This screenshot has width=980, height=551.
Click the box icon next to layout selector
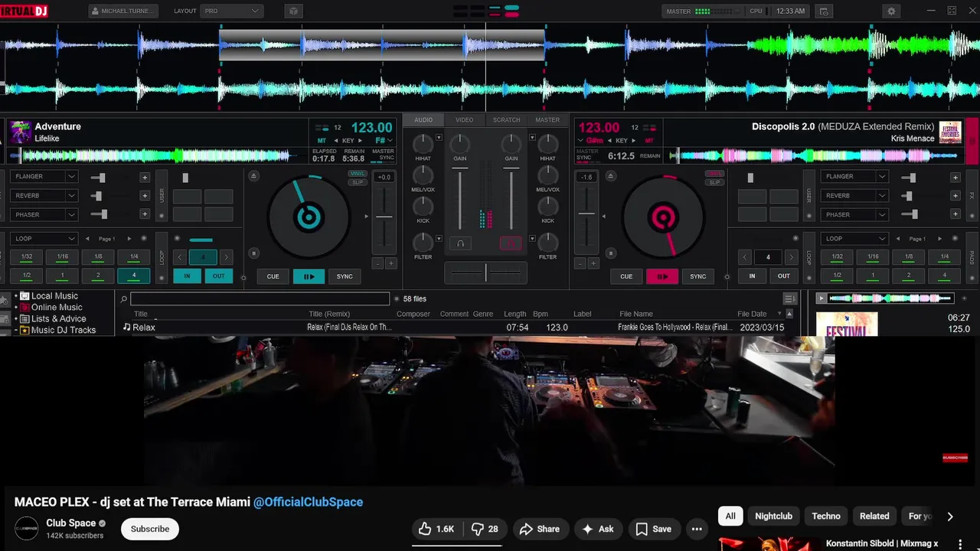[293, 11]
